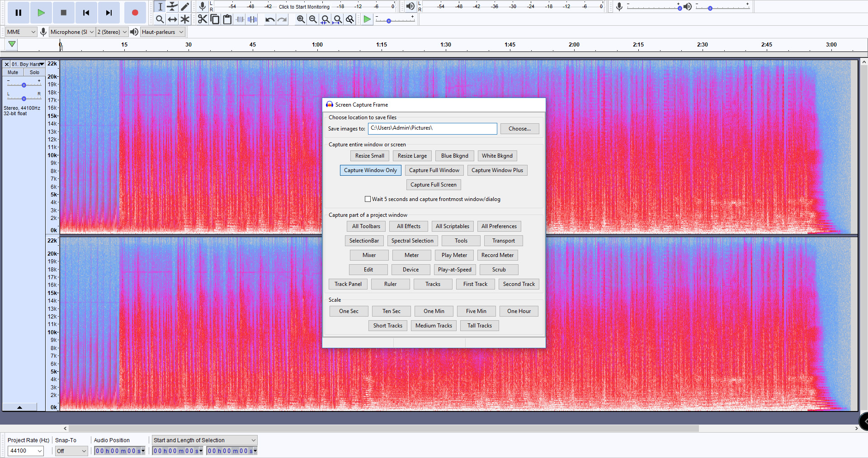This screenshot has height=458, width=868.
Task: Paste with the clipboard icon
Action: click(227, 19)
